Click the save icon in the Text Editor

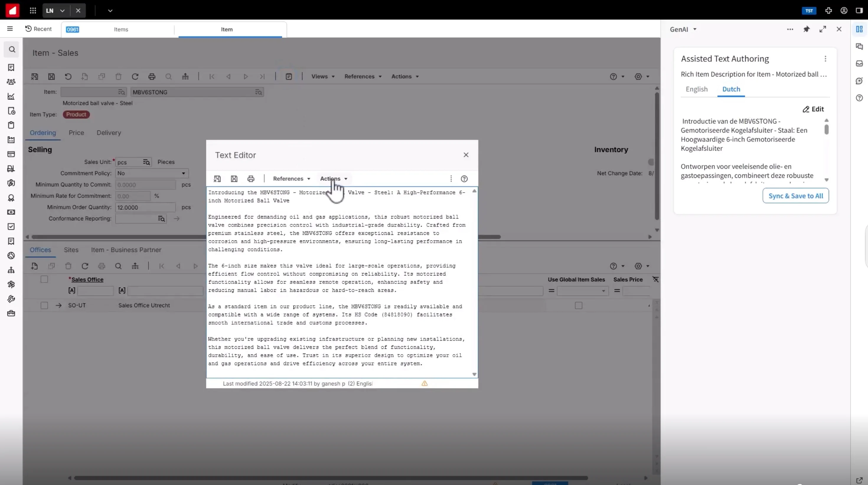click(234, 179)
